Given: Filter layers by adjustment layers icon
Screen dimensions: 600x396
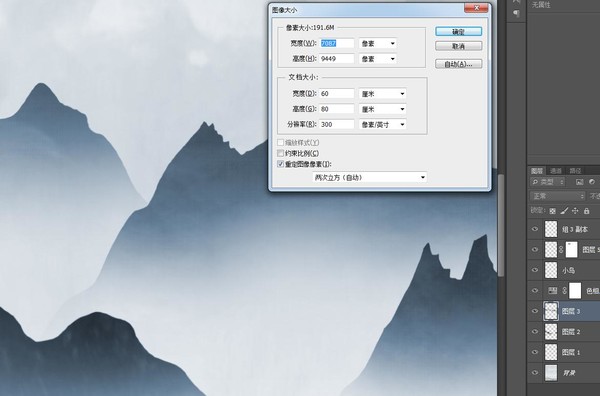Looking at the screenshot, I should tap(592, 182).
